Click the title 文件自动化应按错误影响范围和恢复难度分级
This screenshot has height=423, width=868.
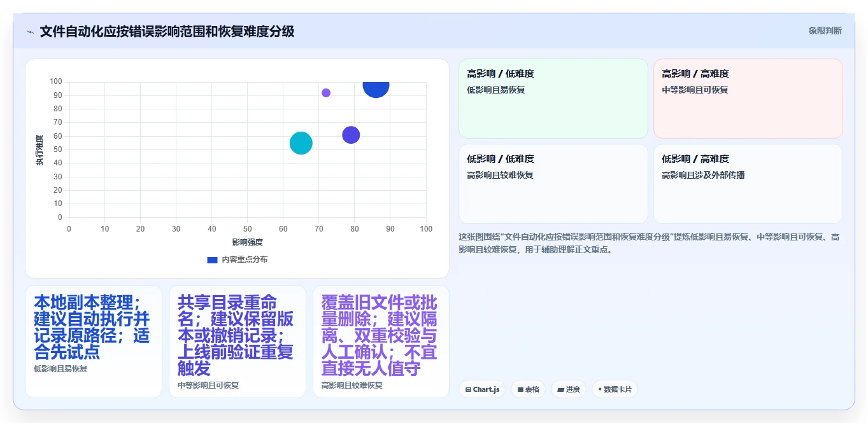pyautogui.click(x=167, y=31)
